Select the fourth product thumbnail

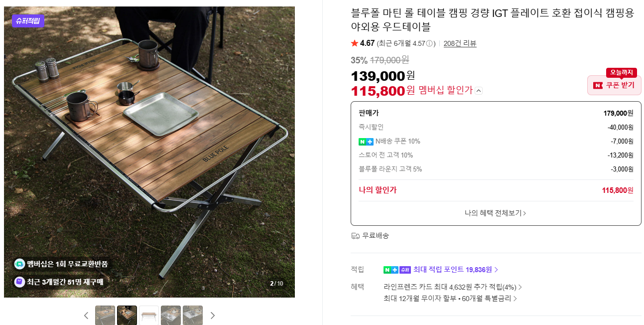coord(171,316)
